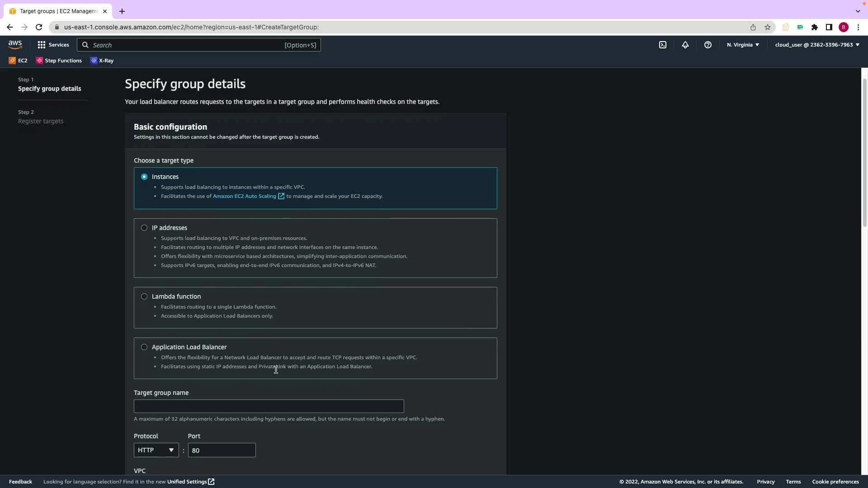Open the Services grid menu
Image resolution: width=868 pixels, height=488 pixels.
click(x=53, y=45)
